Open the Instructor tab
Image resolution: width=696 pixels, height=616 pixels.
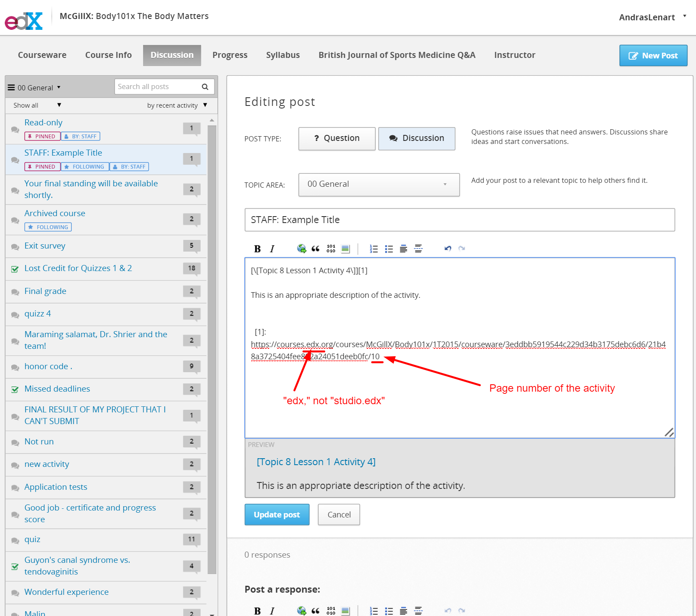[515, 55]
